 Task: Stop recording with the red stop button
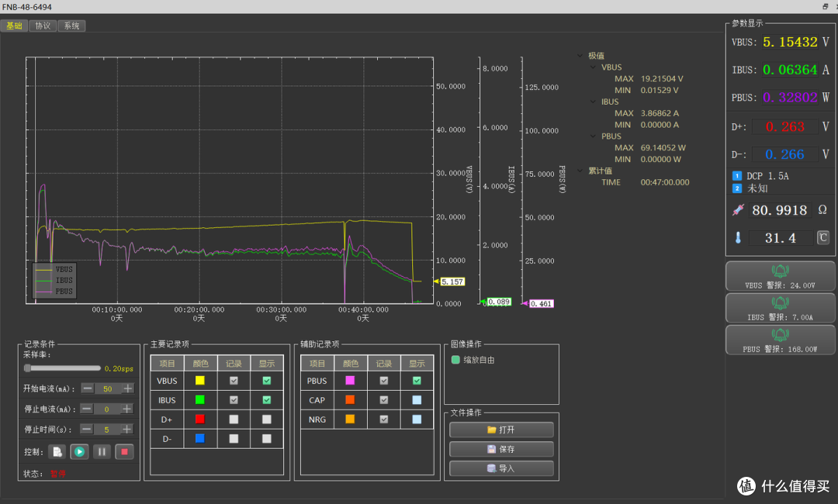click(x=124, y=452)
